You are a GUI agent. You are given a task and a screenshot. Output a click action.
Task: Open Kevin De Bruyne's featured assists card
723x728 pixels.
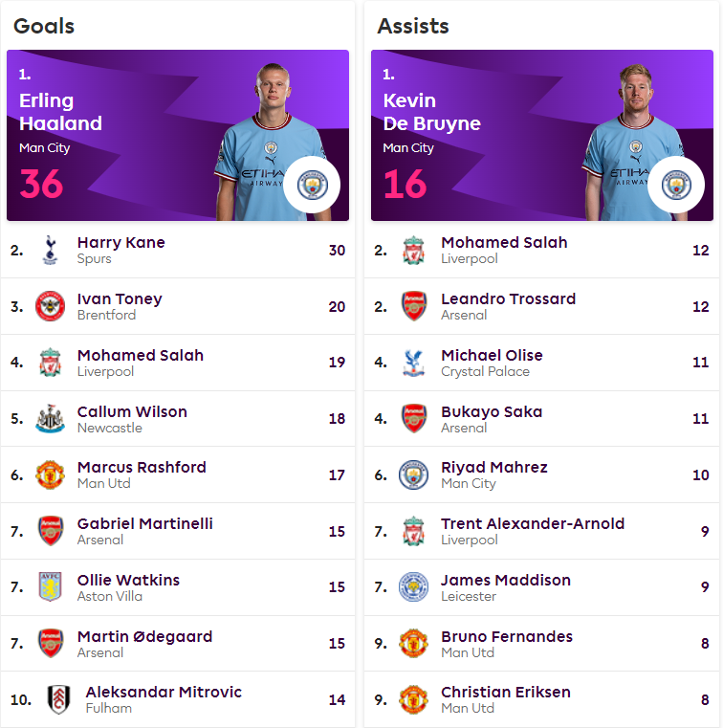(x=542, y=135)
